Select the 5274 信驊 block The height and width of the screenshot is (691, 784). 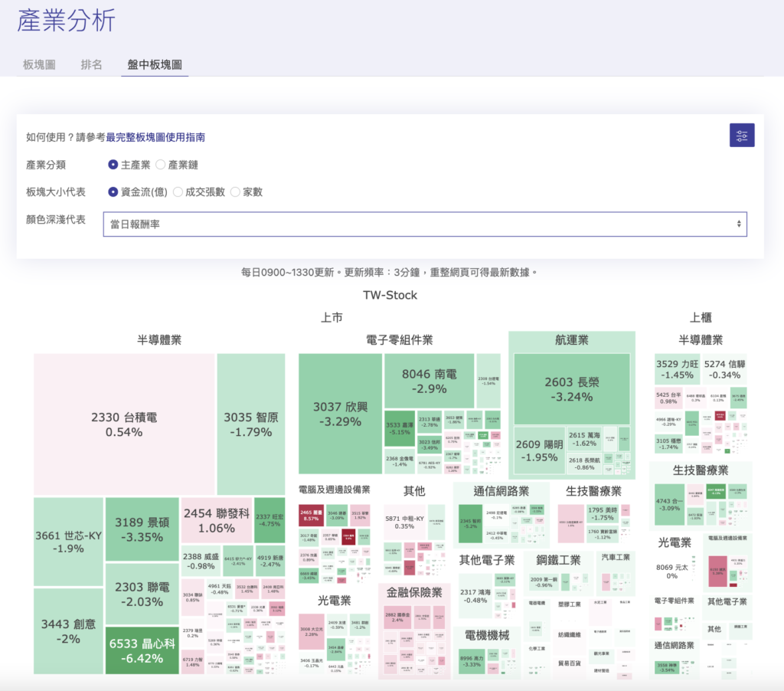(x=724, y=369)
